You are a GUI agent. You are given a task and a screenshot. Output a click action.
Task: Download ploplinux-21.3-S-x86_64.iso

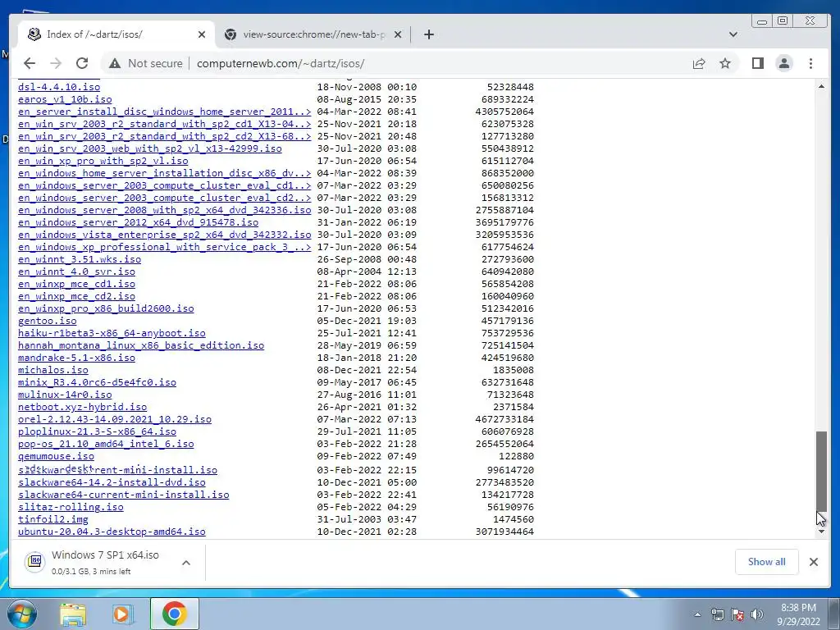pyautogui.click(x=97, y=431)
